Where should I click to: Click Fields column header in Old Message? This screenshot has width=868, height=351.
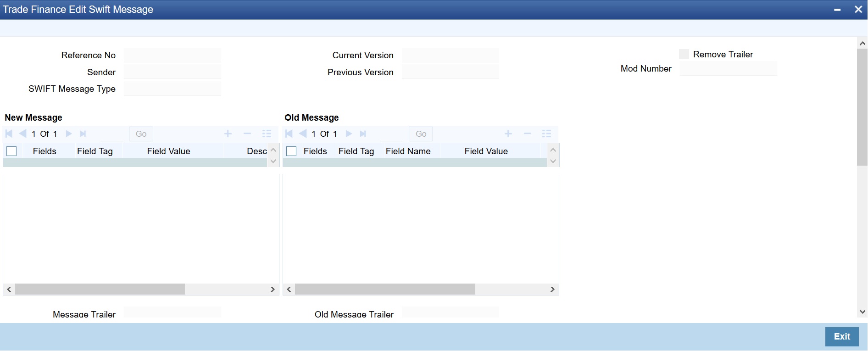[x=315, y=151]
